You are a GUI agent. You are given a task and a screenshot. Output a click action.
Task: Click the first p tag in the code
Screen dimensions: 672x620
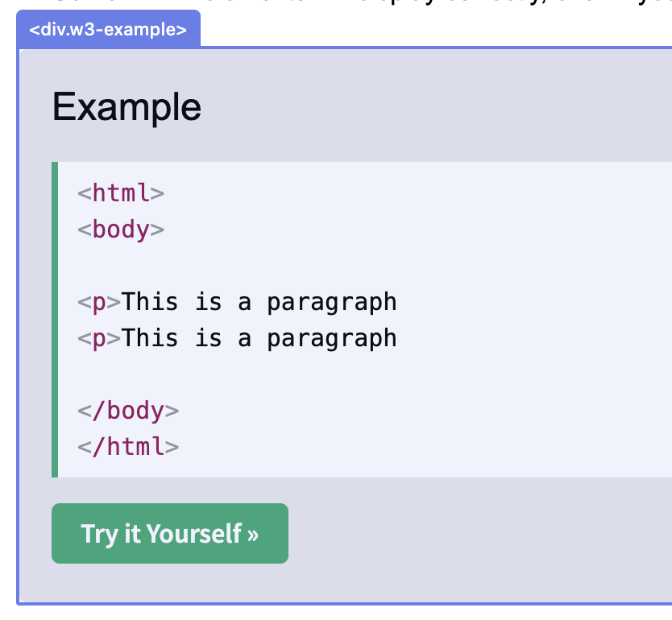tap(99, 302)
